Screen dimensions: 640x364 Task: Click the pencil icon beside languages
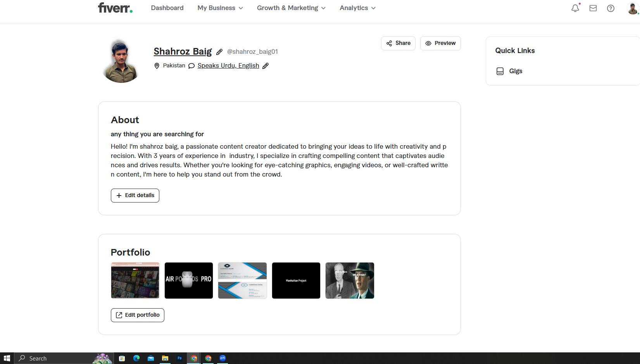point(266,66)
